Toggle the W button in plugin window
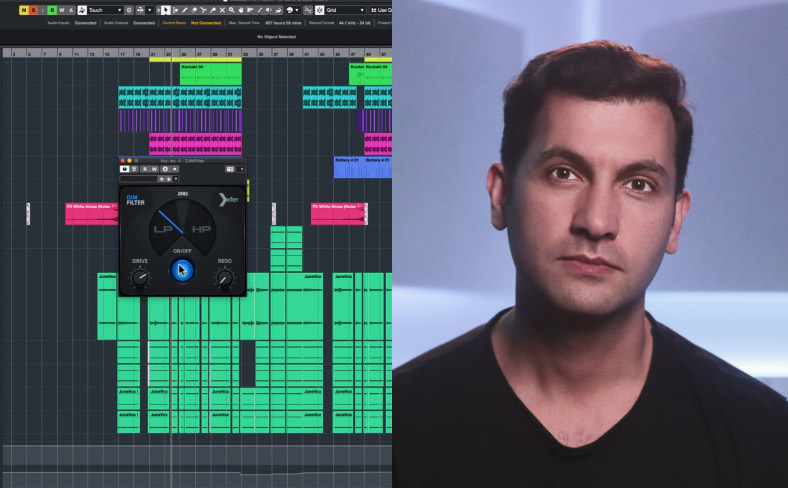Screen dimensions: 788x488 pyautogui.click(x=154, y=169)
